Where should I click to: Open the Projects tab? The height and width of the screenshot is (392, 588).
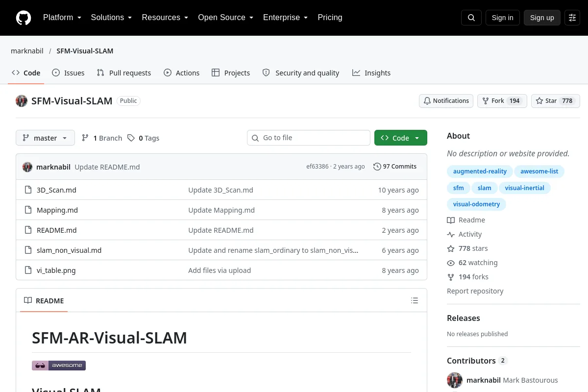[231, 73]
